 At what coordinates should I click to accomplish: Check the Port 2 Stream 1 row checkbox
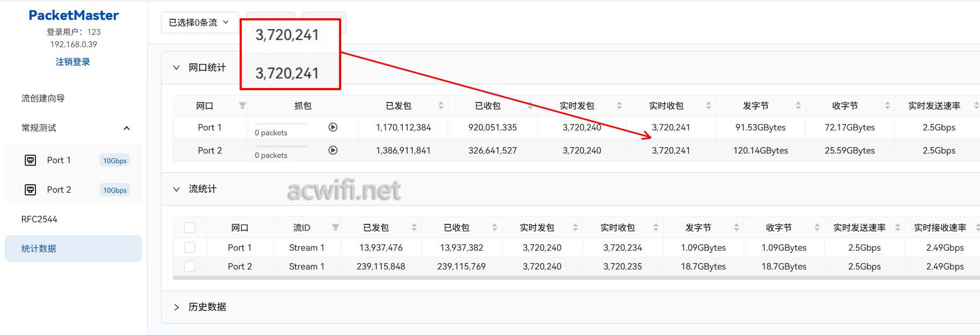190,266
